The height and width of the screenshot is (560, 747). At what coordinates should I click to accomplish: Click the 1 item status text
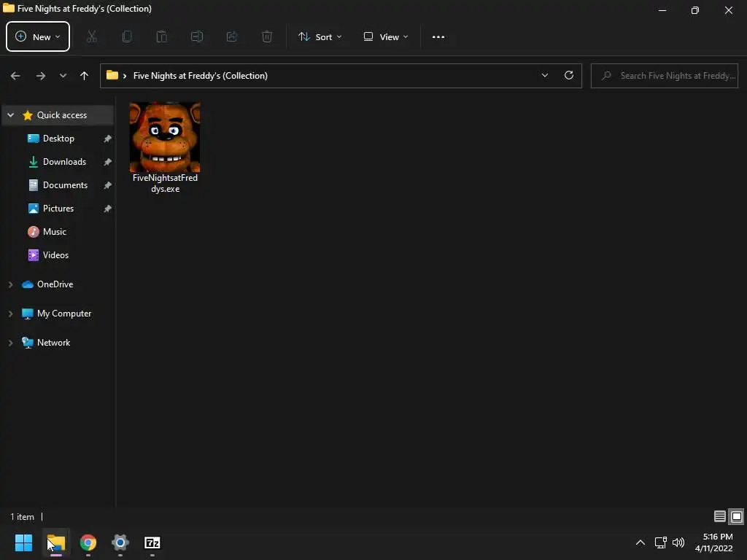[23, 517]
